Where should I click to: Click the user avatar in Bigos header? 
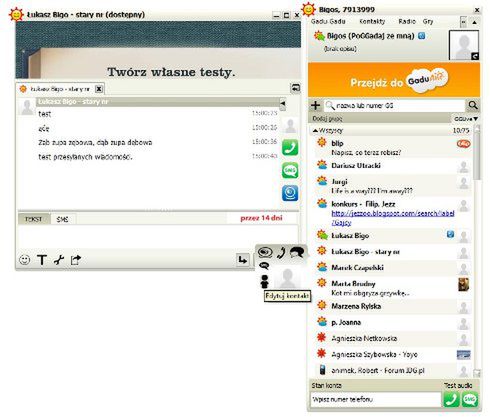(464, 45)
